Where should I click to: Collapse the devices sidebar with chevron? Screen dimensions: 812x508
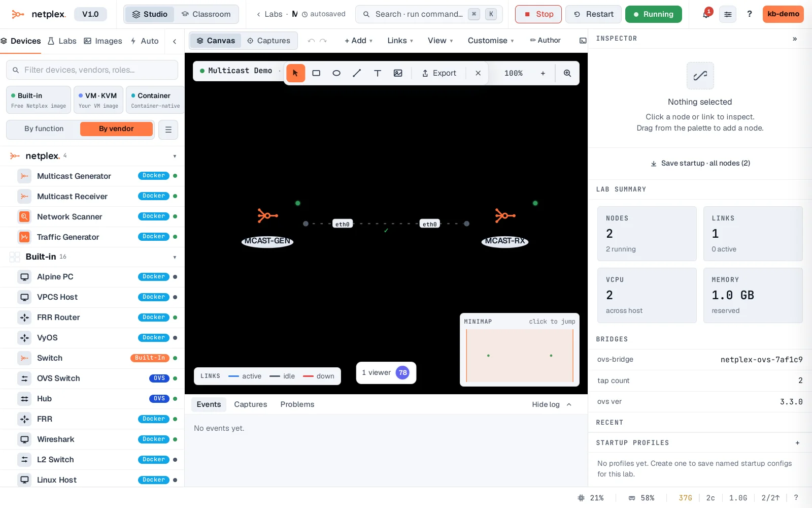pos(175,41)
